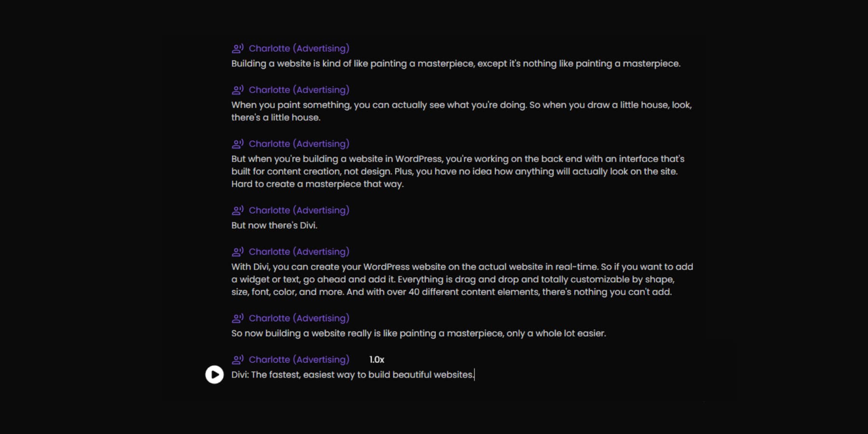Open the first "Charlotte (Advertising)" speaker dropdown
868x434 pixels.
[299, 48]
